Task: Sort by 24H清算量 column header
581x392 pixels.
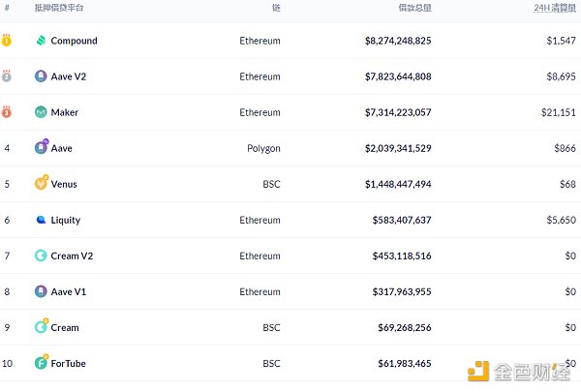Action: 555,8
